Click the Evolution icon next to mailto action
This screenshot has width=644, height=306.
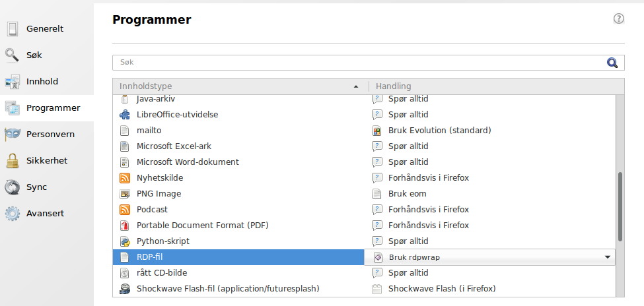click(376, 131)
